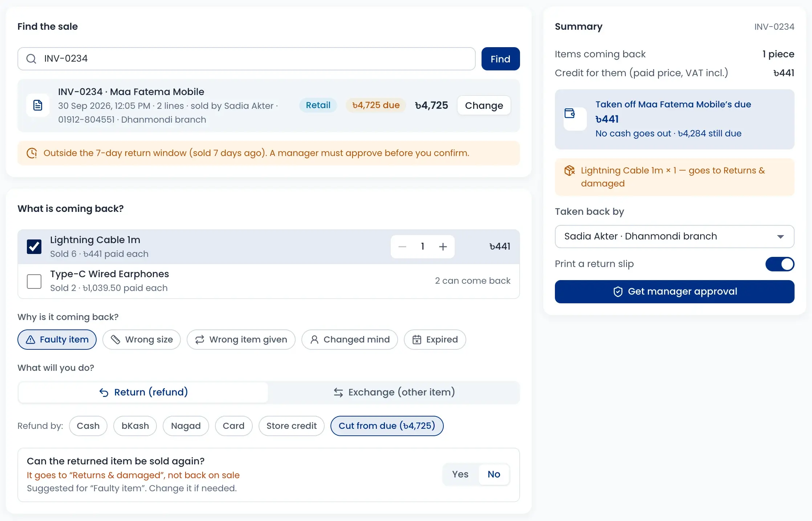812x521 pixels.
Task: Check the Type-C Wired Earphones checkbox
Action: click(x=34, y=281)
